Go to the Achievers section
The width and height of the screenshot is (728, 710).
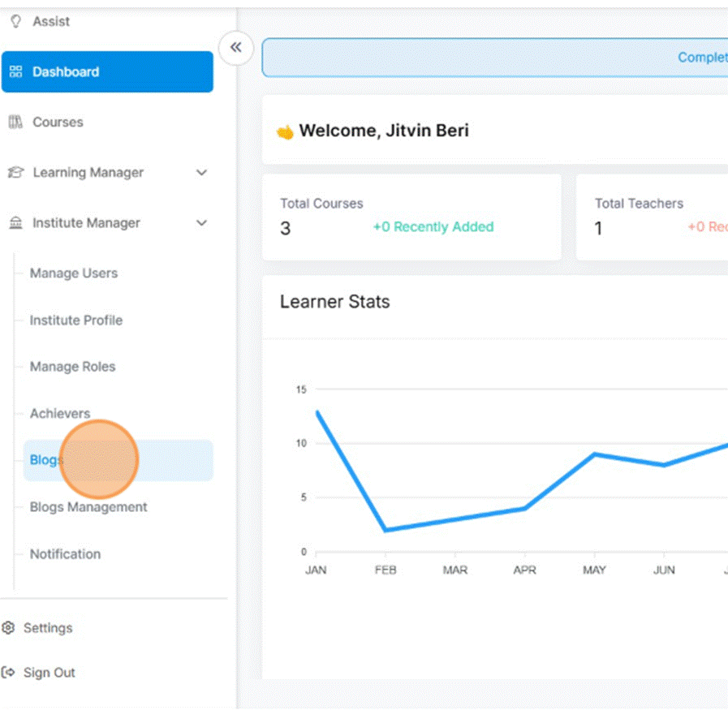pyautogui.click(x=60, y=414)
